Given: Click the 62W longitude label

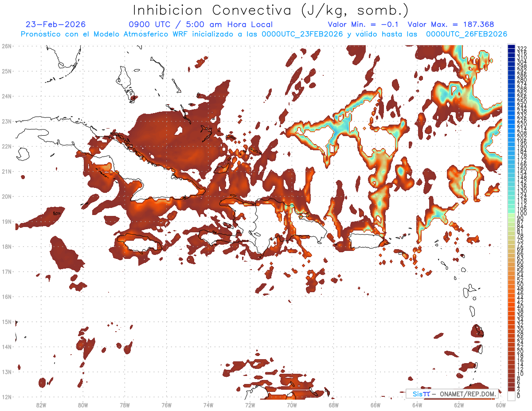Looking at the screenshot, I should pyautogui.click(x=459, y=405).
